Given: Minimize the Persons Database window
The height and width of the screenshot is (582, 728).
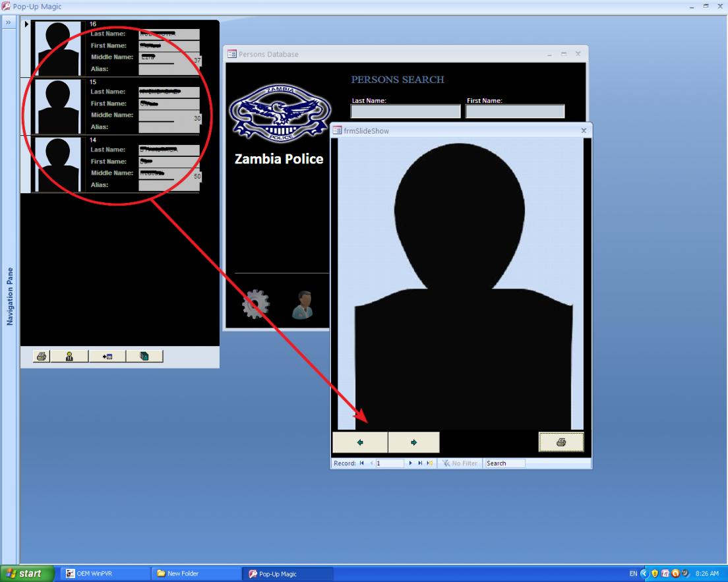Looking at the screenshot, I should click(x=549, y=54).
